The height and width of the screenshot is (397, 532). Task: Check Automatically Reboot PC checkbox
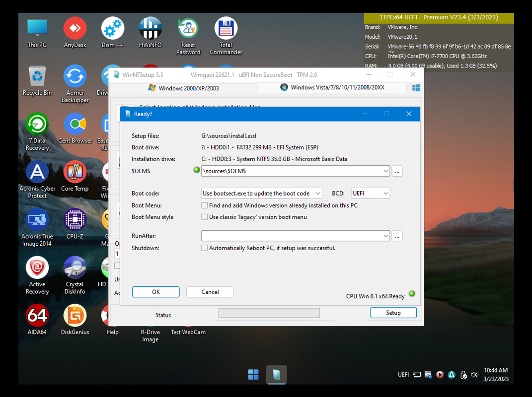[204, 248]
